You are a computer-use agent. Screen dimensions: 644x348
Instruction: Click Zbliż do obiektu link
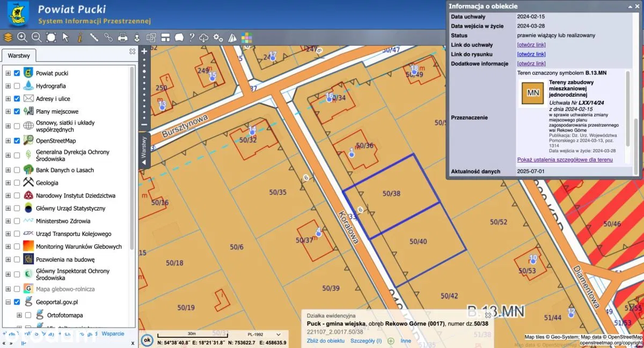coord(325,340)
